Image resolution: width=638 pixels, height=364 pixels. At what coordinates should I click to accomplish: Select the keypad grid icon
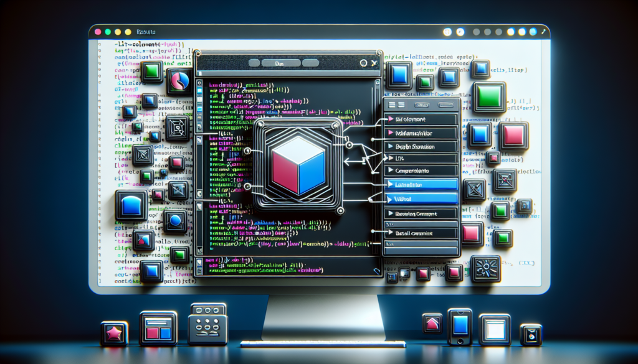tap(207, 324)
